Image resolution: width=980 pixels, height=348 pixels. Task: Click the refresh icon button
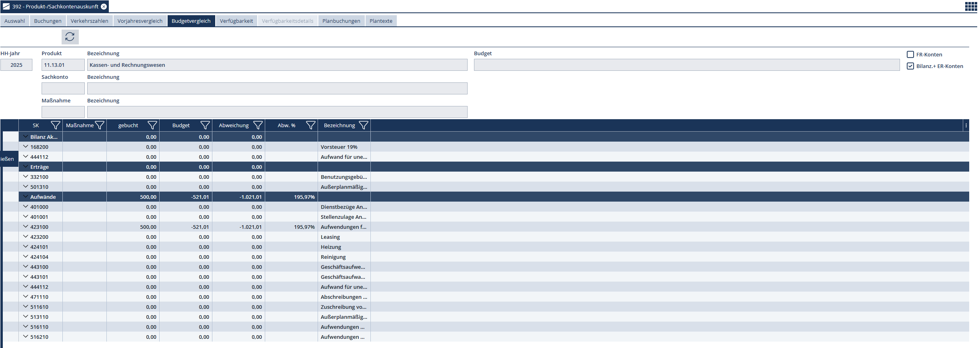click(x=70, y=37)
